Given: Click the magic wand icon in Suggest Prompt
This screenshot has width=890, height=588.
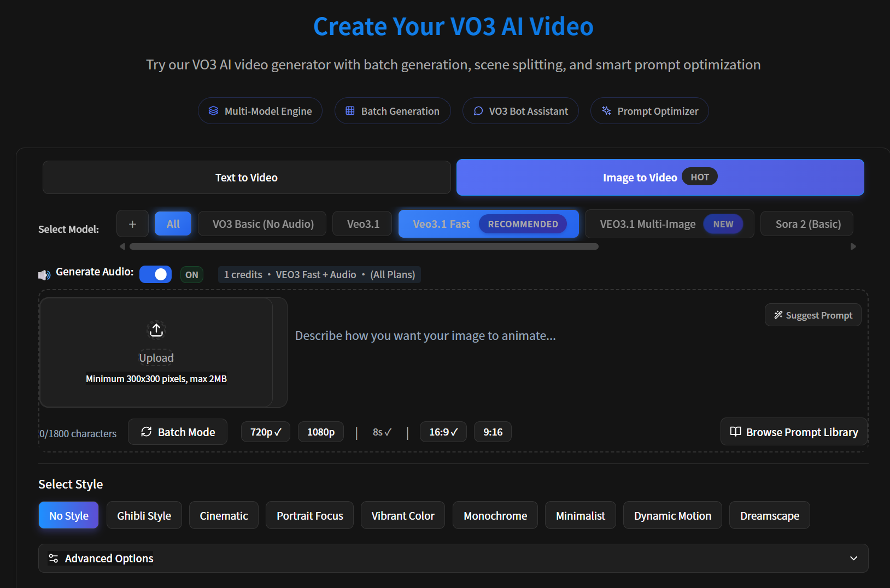Looking at the screenshot, I should click(778, 315).
